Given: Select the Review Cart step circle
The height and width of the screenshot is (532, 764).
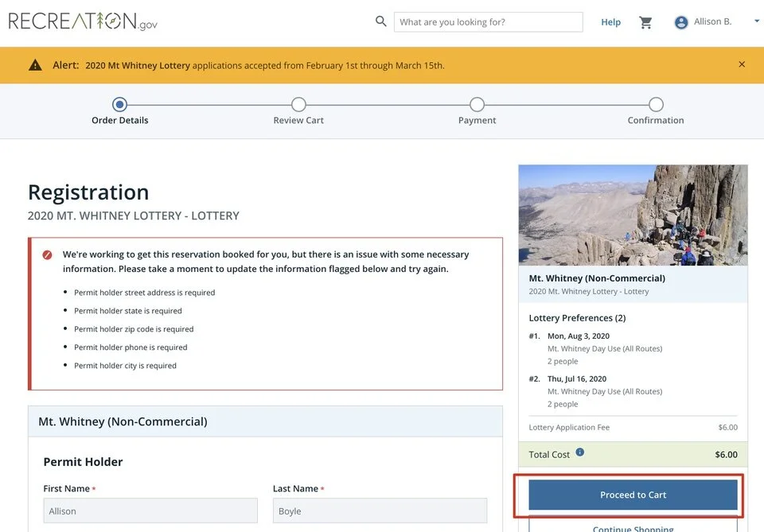Looking at the screenshot, I should (298, 104).
